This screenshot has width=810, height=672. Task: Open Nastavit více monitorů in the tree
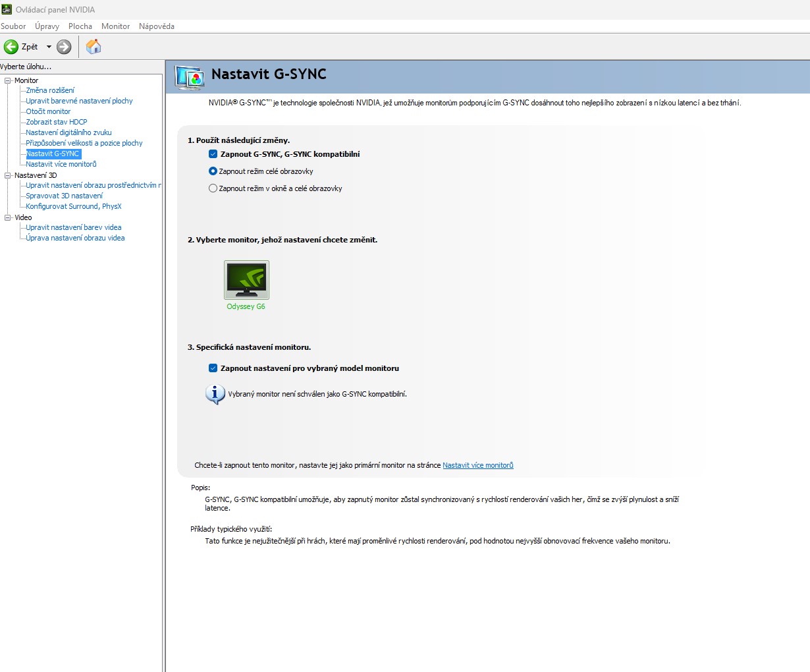tap(61, 164)
